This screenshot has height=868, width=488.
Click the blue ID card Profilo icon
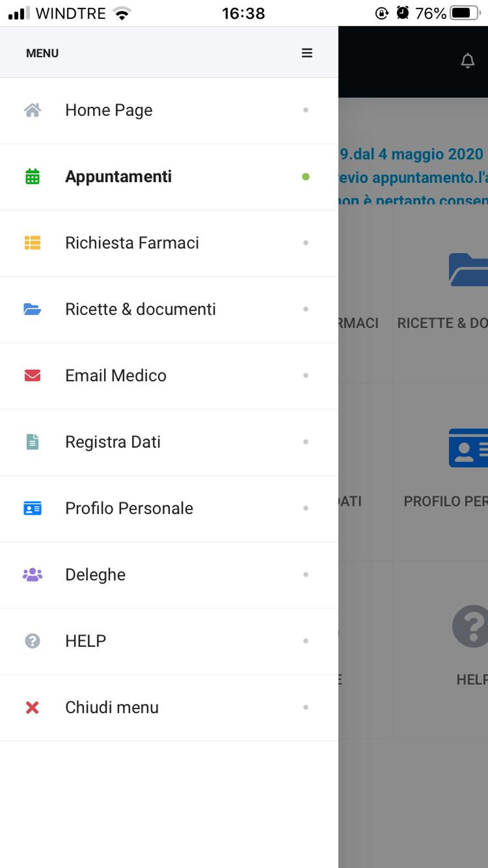(x=32, y=508)
